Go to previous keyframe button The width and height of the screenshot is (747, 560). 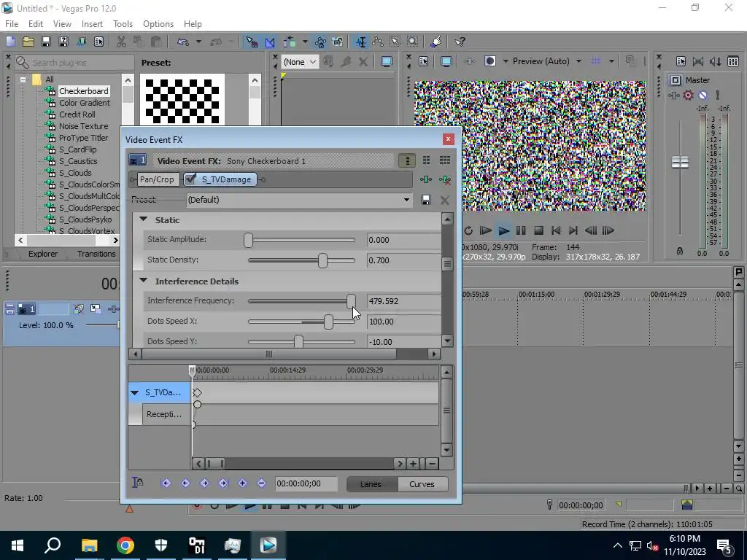[185, 483]
